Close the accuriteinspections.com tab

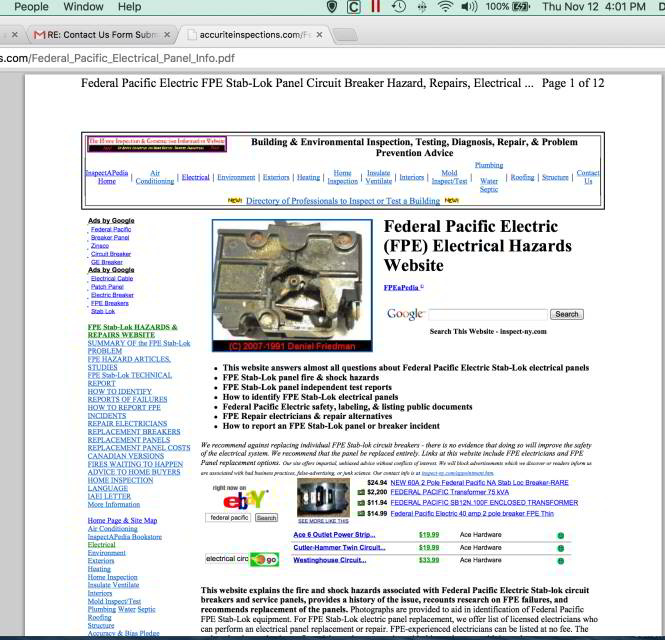click(318, 35)
